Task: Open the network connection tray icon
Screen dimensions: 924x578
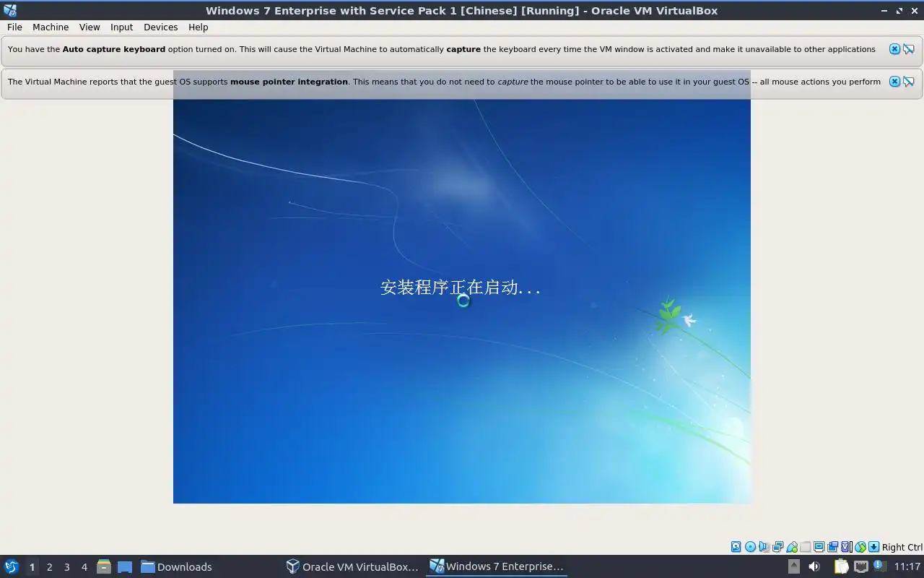Action: tap(861, 566)
